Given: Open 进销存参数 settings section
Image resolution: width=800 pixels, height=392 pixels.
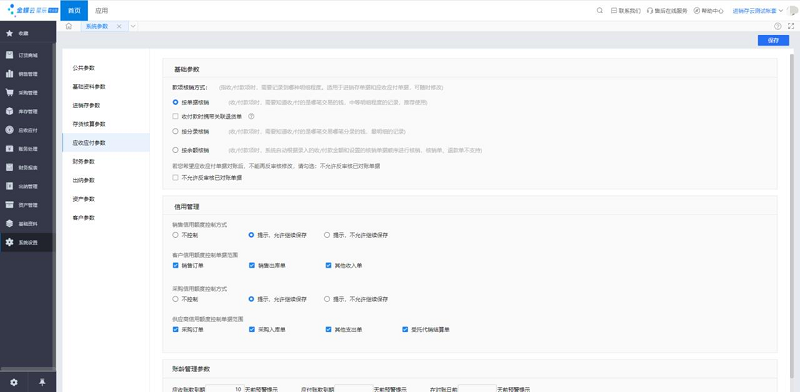Looking at the screenshot, I should coord(106,106).
